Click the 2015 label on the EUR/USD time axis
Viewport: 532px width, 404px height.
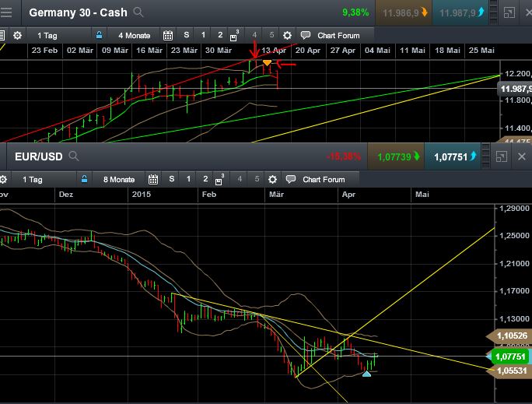(x=141, y=194)
